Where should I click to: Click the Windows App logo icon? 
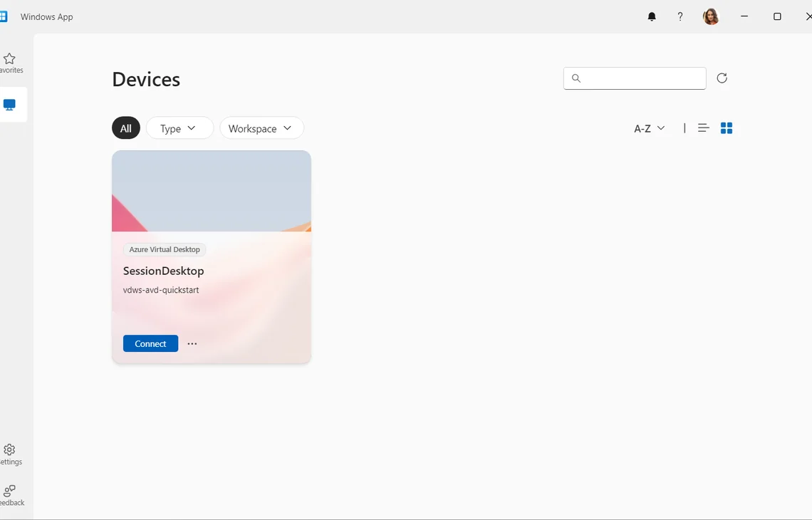(3, 16)
